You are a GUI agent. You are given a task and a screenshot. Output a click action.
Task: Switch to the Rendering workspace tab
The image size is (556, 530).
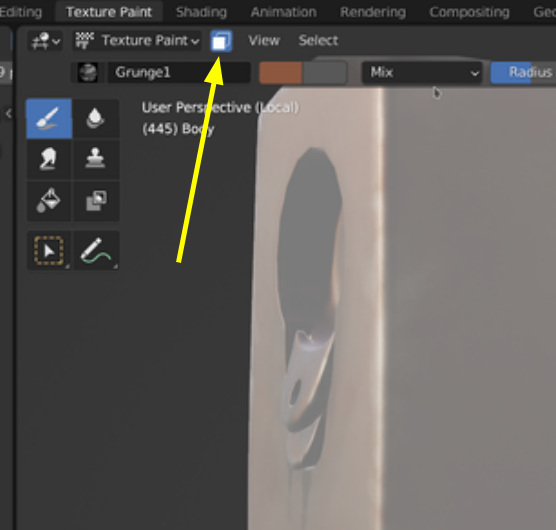click(373, 12)
